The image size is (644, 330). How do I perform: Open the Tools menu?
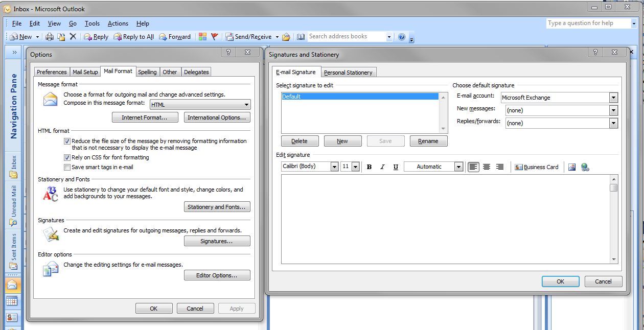point(92,23)
